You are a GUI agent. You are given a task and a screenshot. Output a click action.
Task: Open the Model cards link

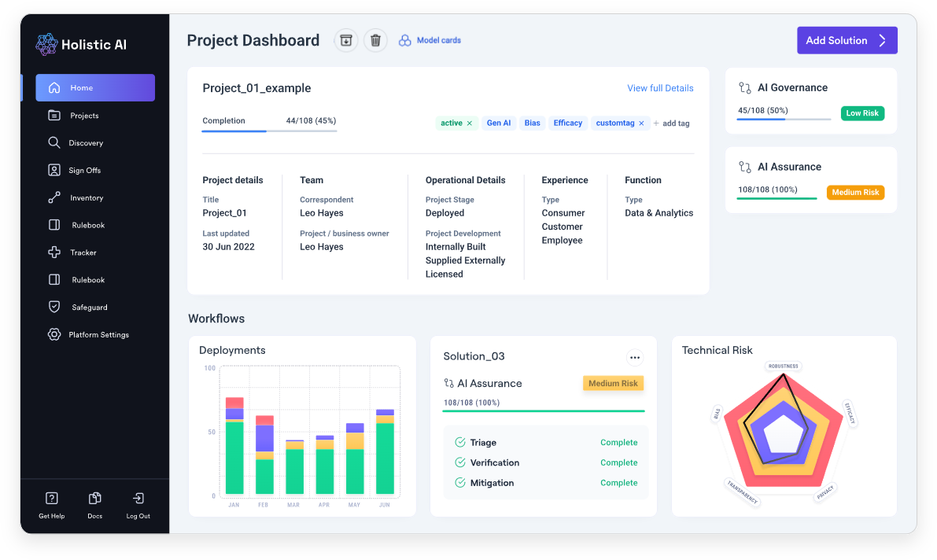click(437, 39)
